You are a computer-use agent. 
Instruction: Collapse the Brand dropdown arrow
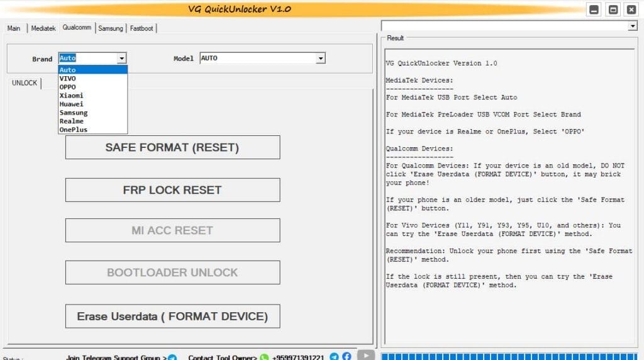[x=121, y=59]
